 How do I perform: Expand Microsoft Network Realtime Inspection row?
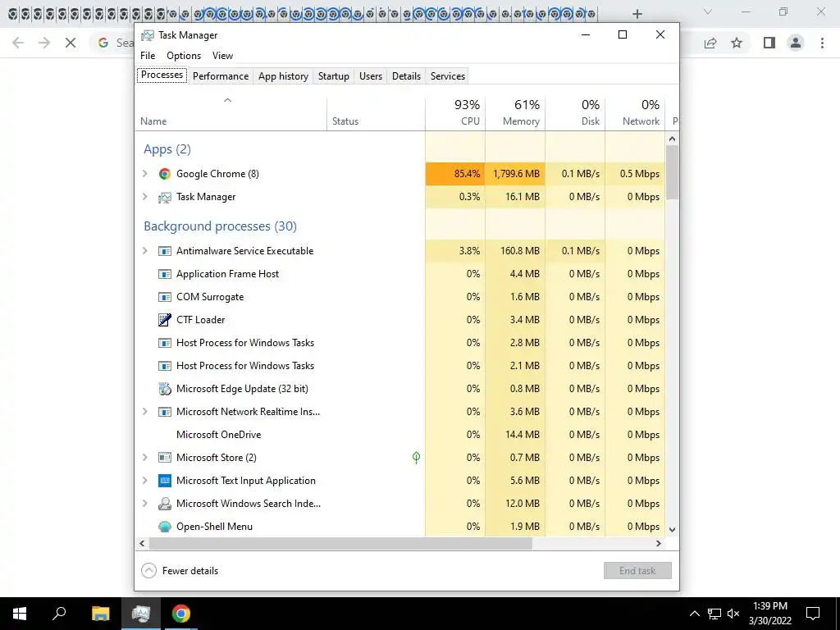tap(144, 412)
